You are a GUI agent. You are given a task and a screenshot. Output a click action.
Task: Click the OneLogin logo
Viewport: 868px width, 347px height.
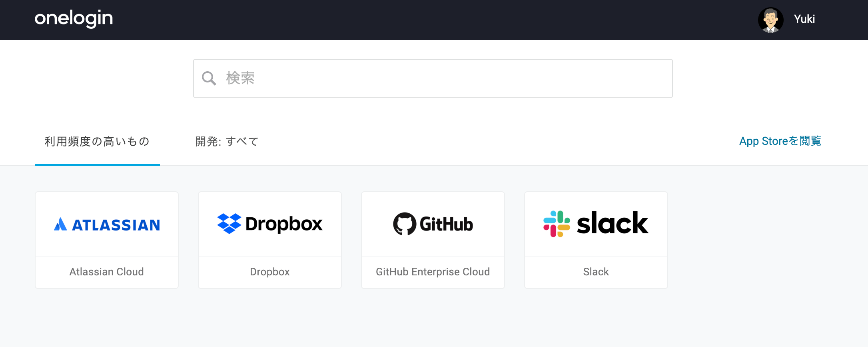pos(74,19)
